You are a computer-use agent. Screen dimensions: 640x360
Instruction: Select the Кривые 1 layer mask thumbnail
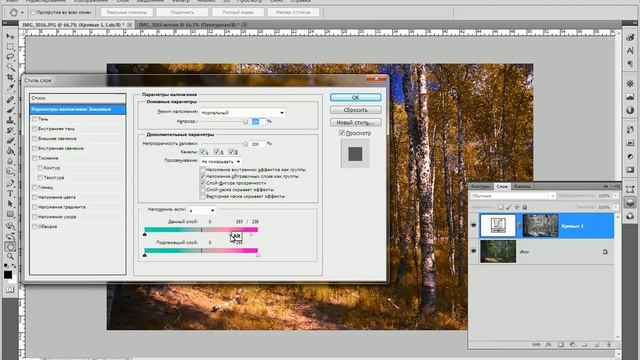coord(540,225)
